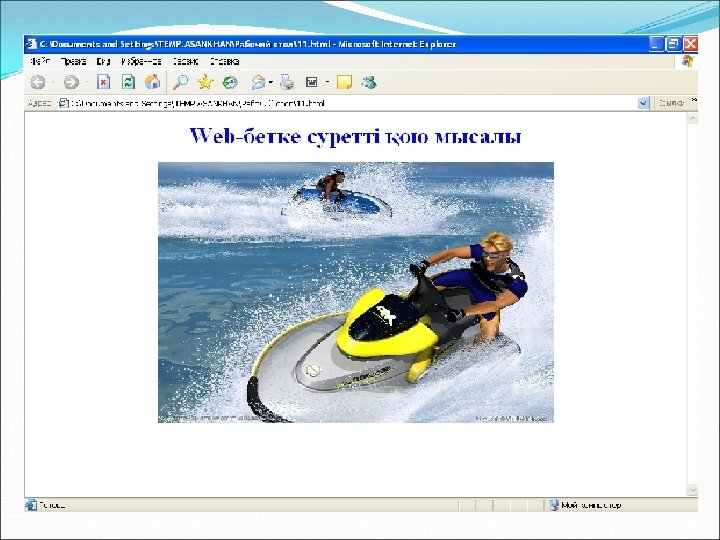Open the Сервис menu

(186, 61)
